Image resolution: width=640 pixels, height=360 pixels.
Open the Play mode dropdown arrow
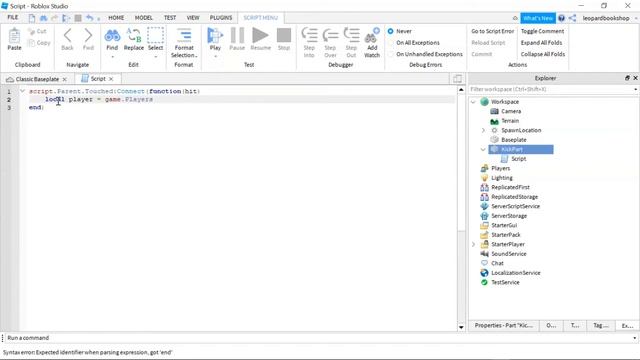(x=216, y=57)
